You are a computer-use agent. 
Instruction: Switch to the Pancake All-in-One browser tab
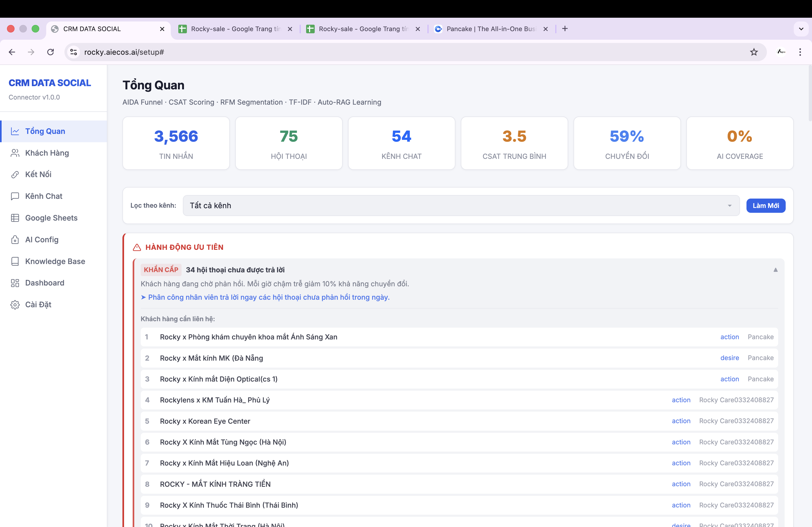click(x=491, y=29)
